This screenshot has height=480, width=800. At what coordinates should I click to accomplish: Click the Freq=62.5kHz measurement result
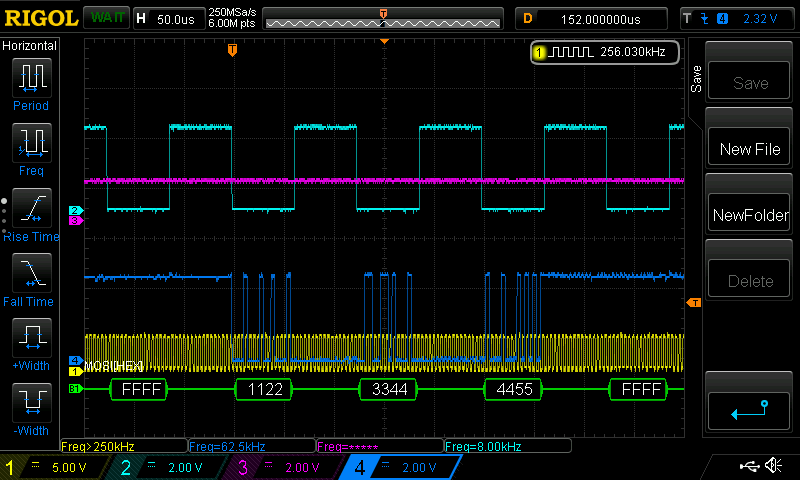pos(252,446)
